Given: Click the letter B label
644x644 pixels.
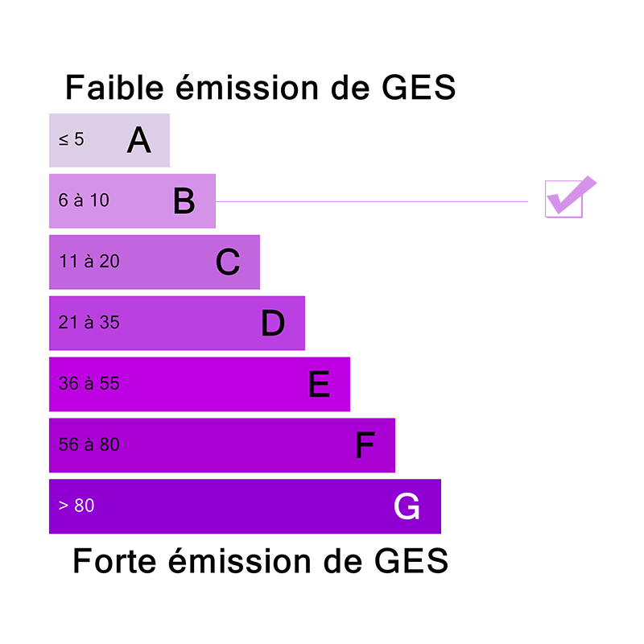Looking at the screenshot, I should pos(184,200).
